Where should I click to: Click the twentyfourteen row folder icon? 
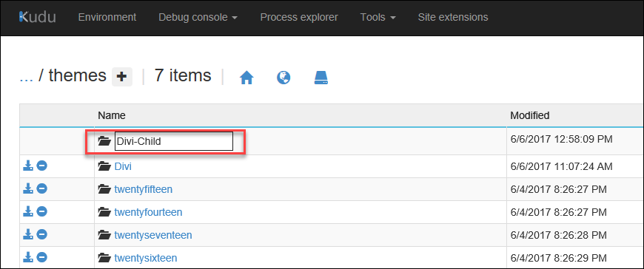click(x=104, y=212)
